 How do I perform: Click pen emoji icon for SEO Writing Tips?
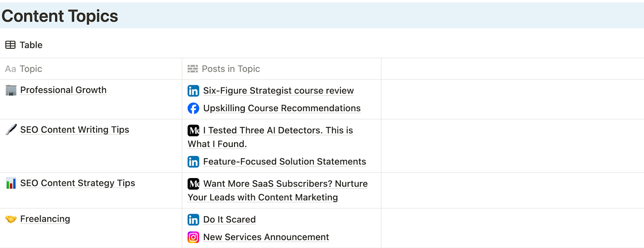point(11,130)
